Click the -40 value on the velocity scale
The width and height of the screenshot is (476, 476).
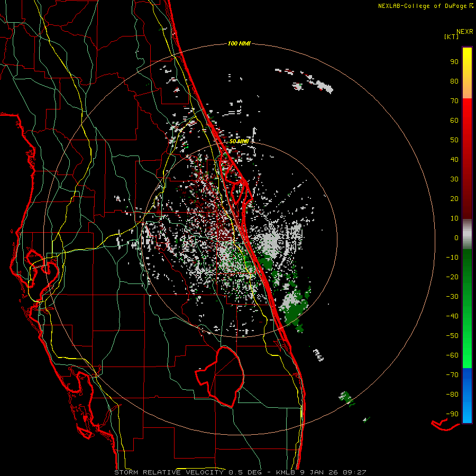click(452, 316)
